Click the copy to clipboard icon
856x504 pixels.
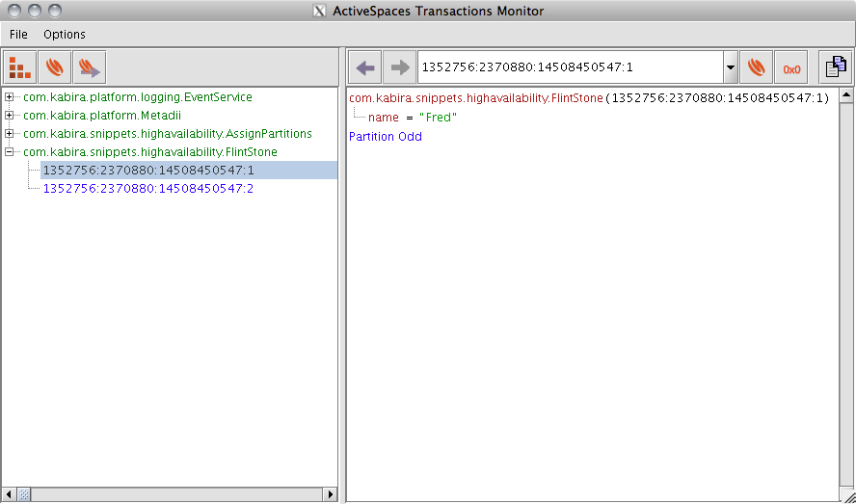coord(835,68)
